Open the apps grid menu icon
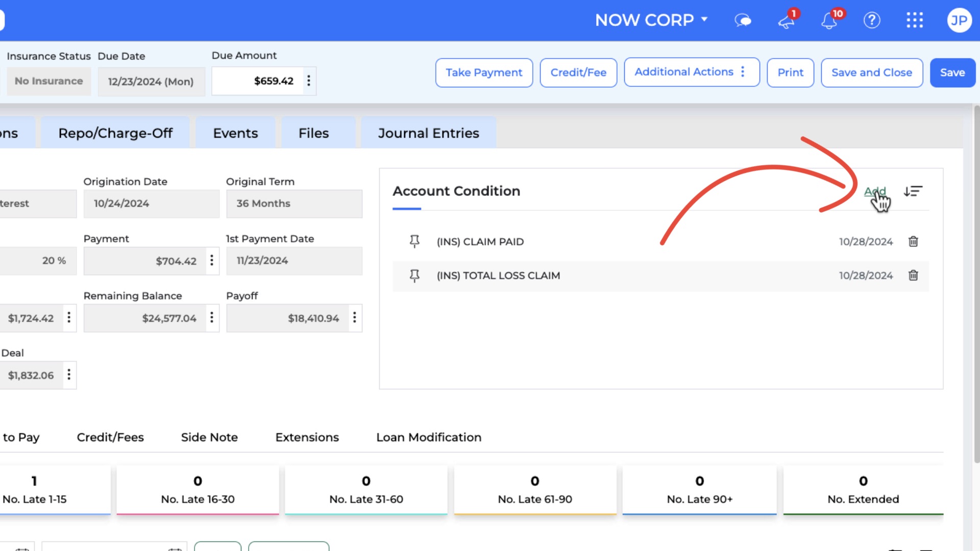 pyautogui.click(x=915, y=20)
